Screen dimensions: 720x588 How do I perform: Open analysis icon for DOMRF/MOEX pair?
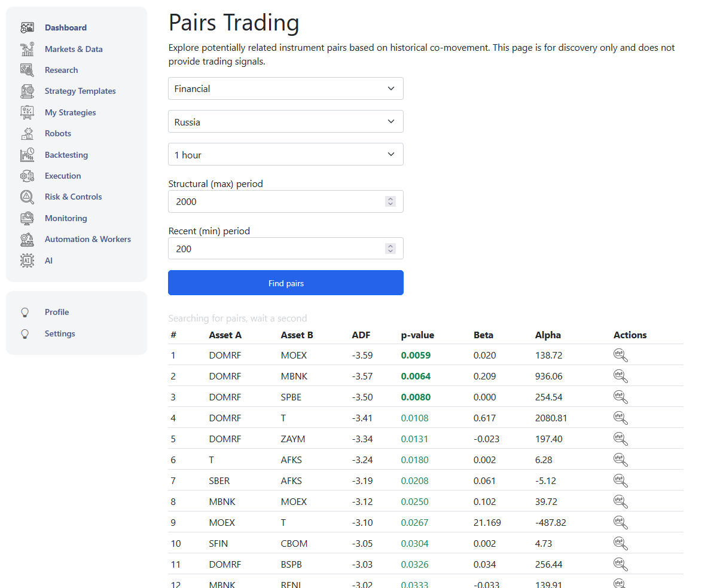tap(620, 356)
